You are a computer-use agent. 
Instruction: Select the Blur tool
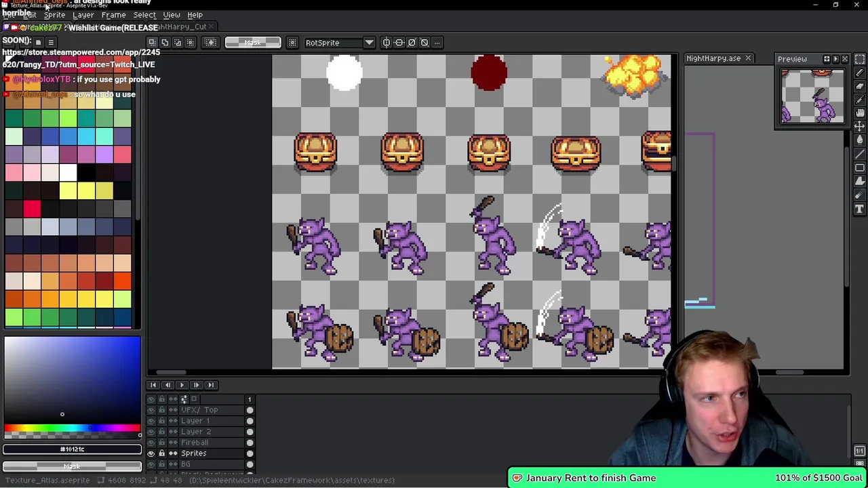[x=860, y=195]
